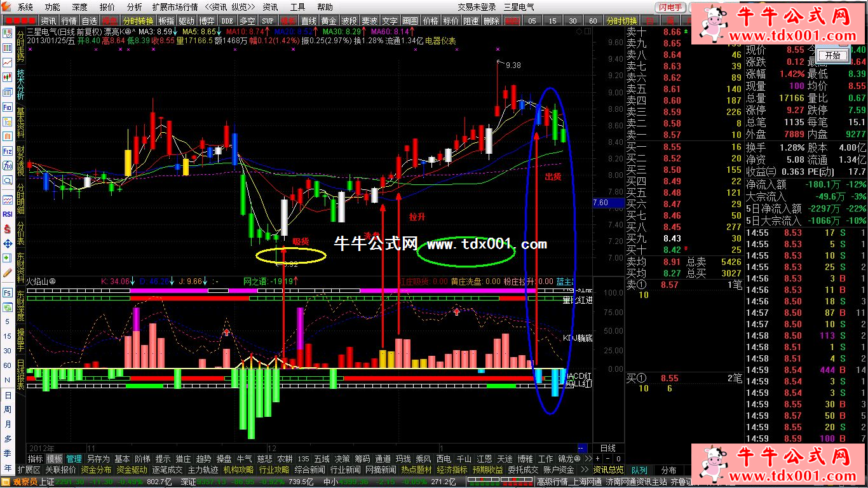Screen dimensions: 868x488
Task: Select the 直线 line drawing tool
Action: coord(308,21)
